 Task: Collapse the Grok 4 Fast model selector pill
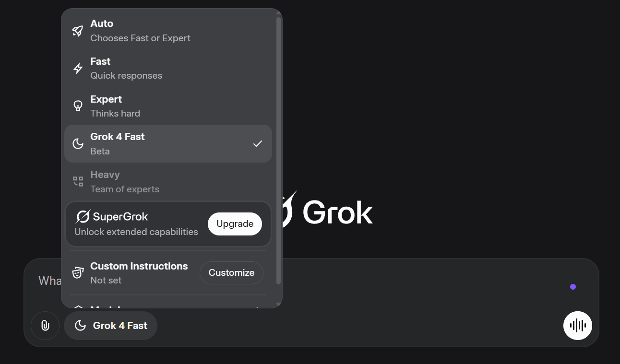pyautogui.click(x=110, y=326)
